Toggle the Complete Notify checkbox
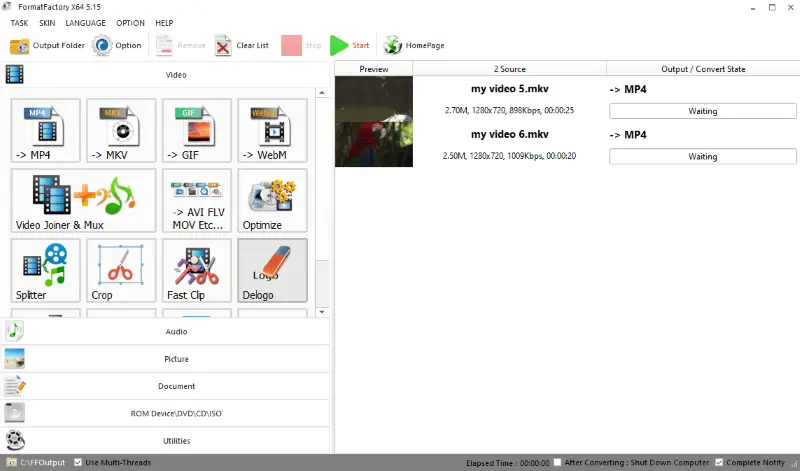The height and width of the screenshot is (471, 800). (719, 462)
